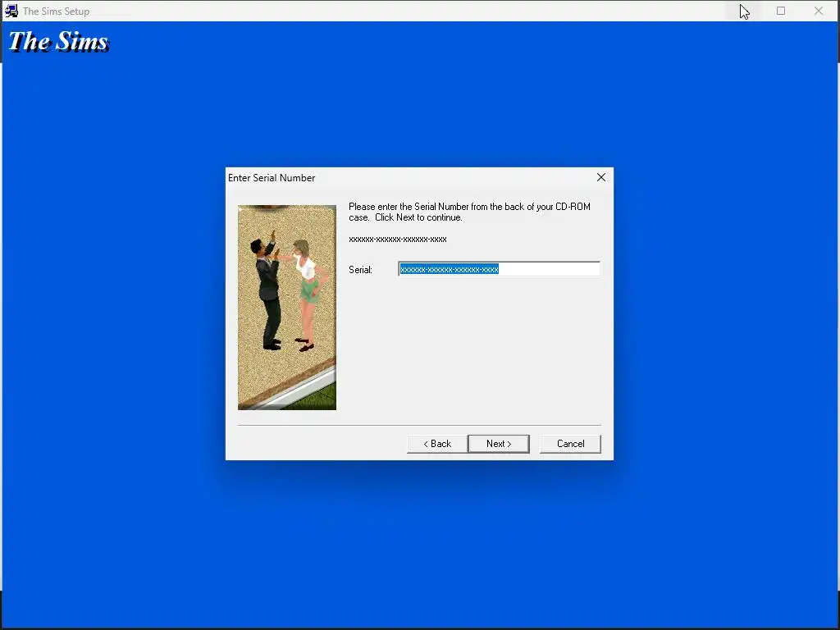The width and height of the screenshot is (840, 630).
Task: Close The Sims Setup window
Action: pyautogui.click(x=818, y=11)
